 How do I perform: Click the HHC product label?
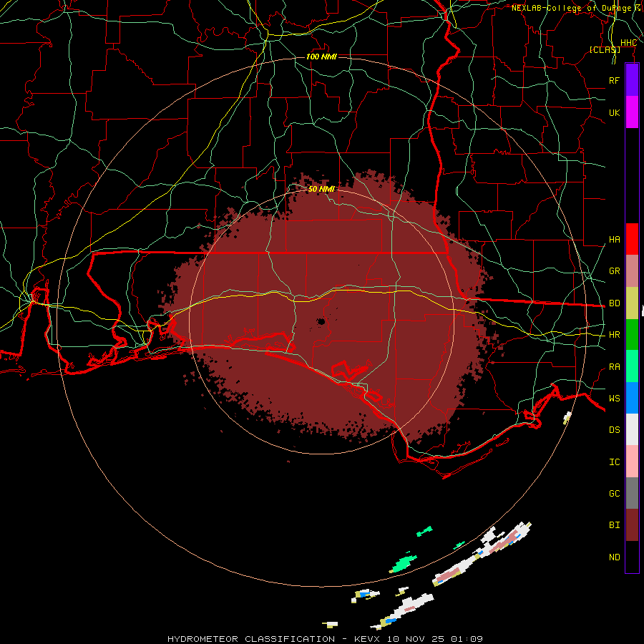[x=628, y=43]
